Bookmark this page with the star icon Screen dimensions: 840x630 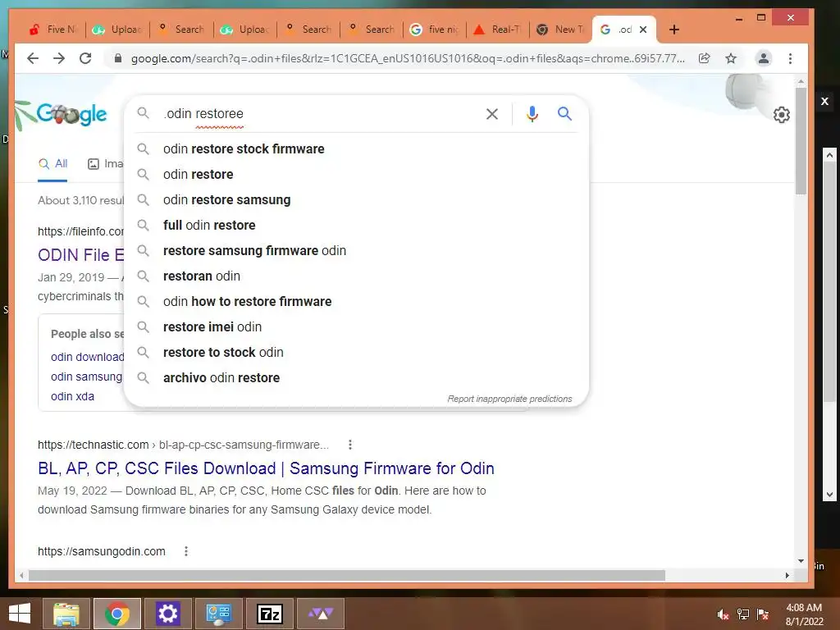731,58
